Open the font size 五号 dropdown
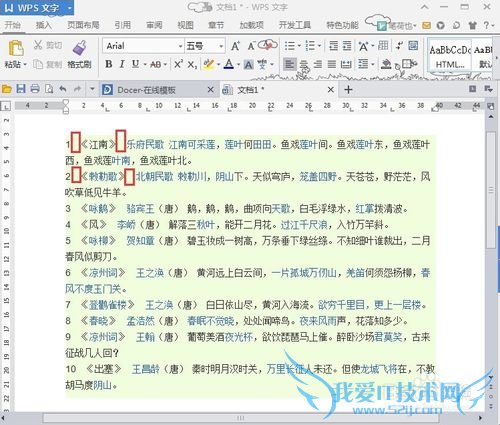Screen dimensions: 500x425 tap(221, 46)
